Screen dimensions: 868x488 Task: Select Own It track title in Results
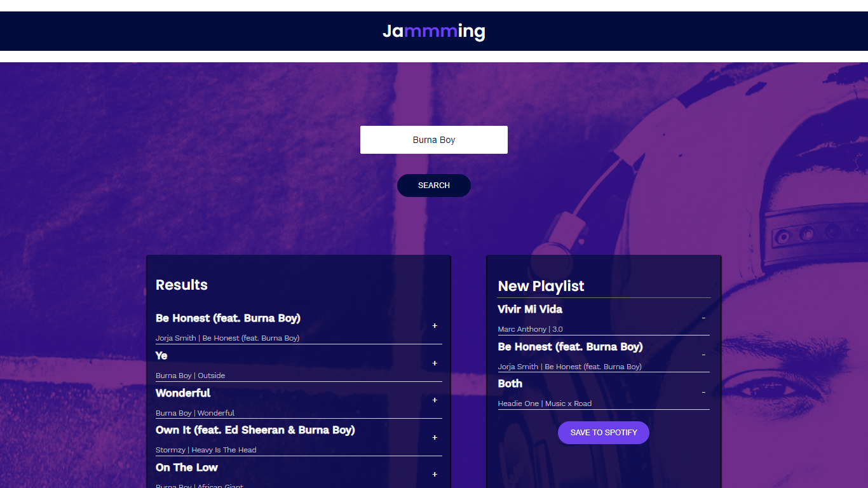coord(255,430)
